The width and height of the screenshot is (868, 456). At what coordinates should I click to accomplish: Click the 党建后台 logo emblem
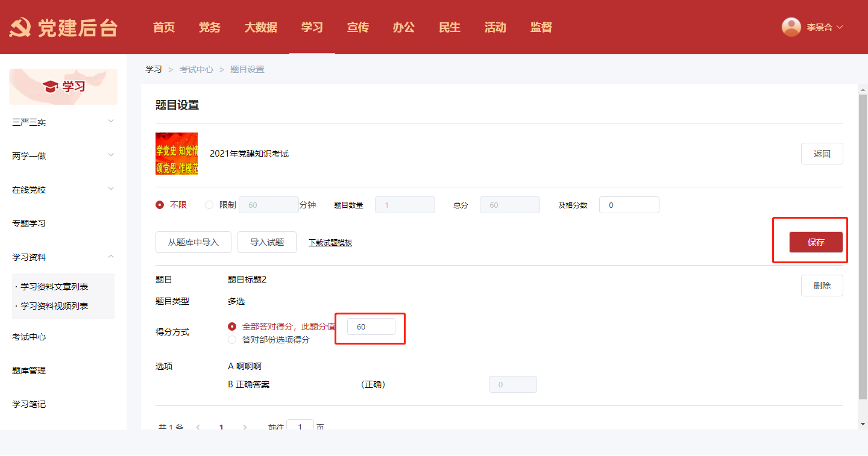20,28
